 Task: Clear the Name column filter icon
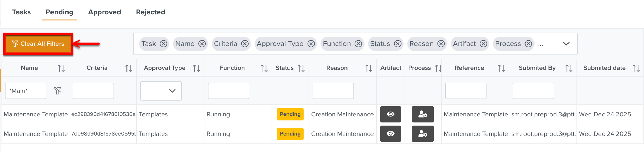click(x=57, y=91)
